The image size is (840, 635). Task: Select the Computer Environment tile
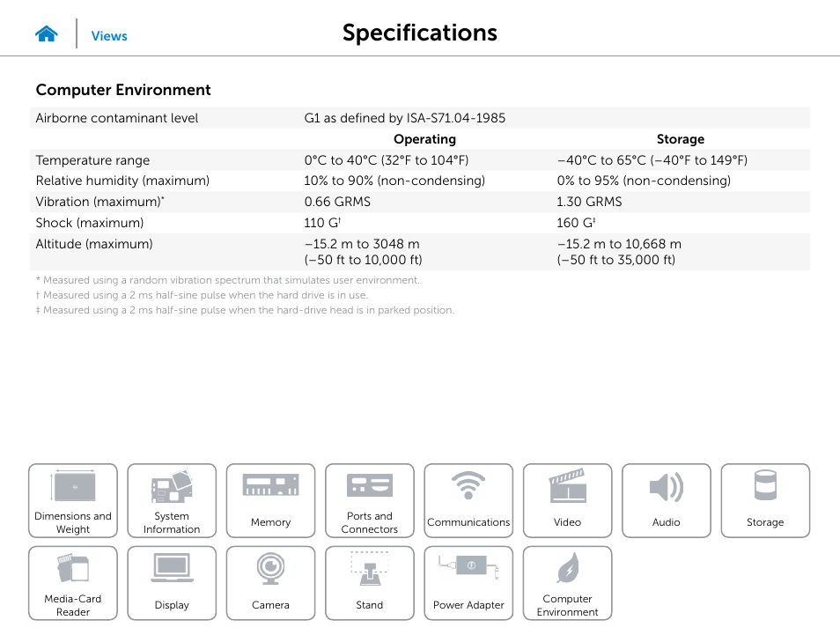tap(567, 583)
